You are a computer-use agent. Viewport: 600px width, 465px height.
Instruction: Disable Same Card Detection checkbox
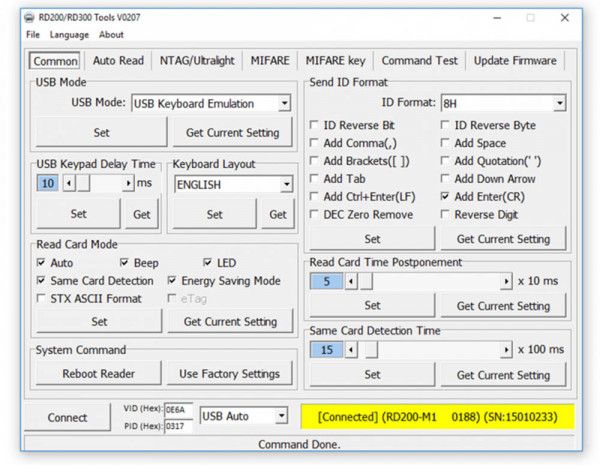(41, 281)
